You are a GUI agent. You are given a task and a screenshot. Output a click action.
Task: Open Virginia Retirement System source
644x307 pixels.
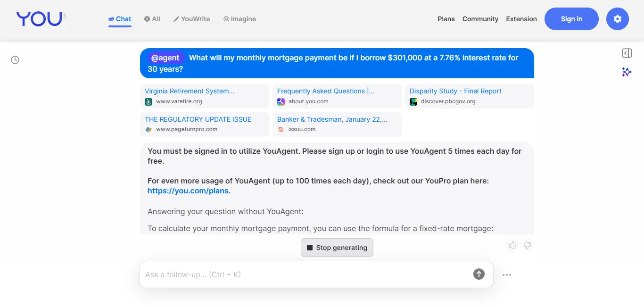coord(205,96)
